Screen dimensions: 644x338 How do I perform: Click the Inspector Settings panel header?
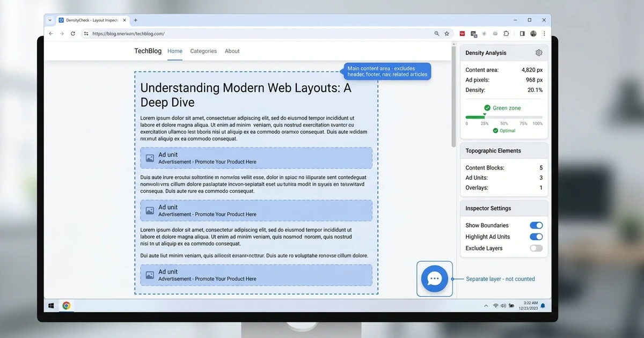504,208
